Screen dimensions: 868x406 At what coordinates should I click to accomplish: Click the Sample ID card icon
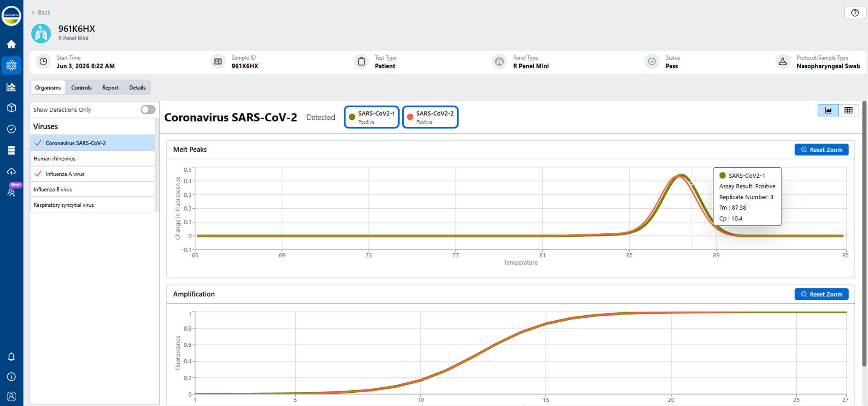[218, 61]
